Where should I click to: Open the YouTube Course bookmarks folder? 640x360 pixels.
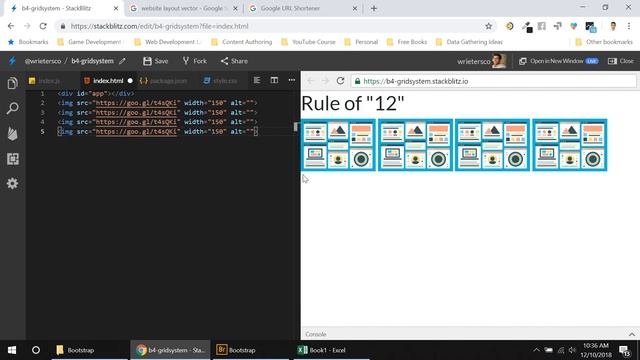(309, 42)
